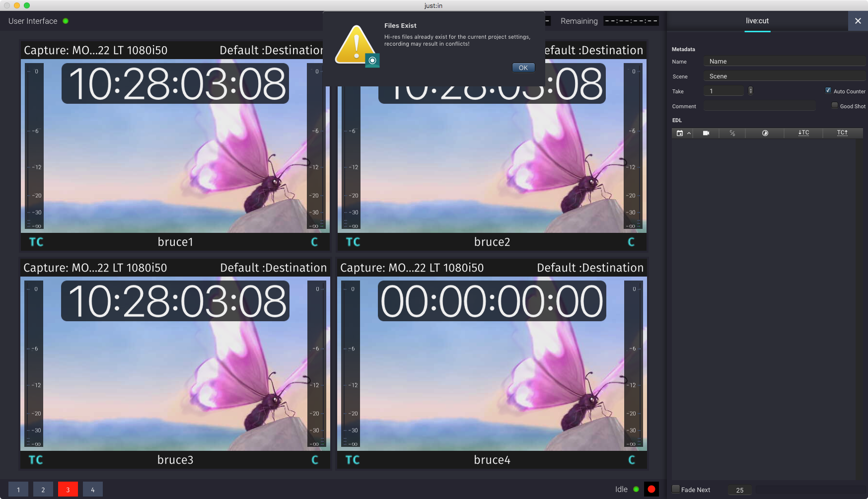Toggle the EDL date column sort arrow
The image size is (868, 499).
[x=689, y=133]
